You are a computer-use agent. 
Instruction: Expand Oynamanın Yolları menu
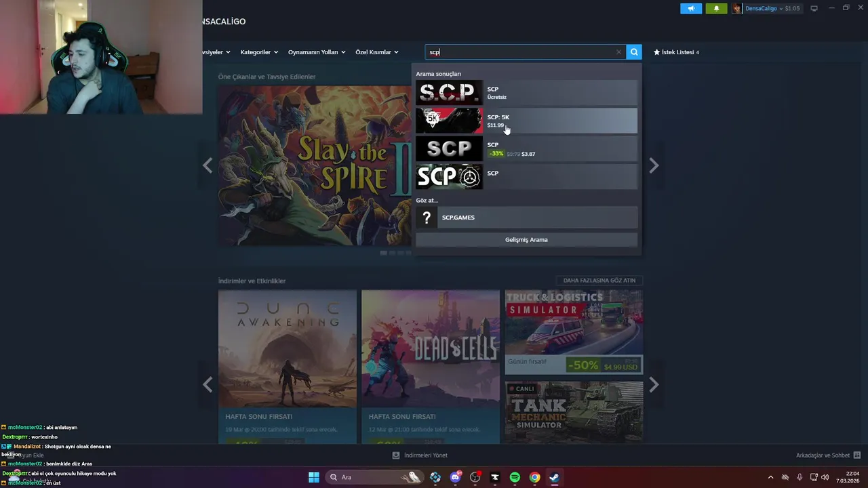click(317, 52)
